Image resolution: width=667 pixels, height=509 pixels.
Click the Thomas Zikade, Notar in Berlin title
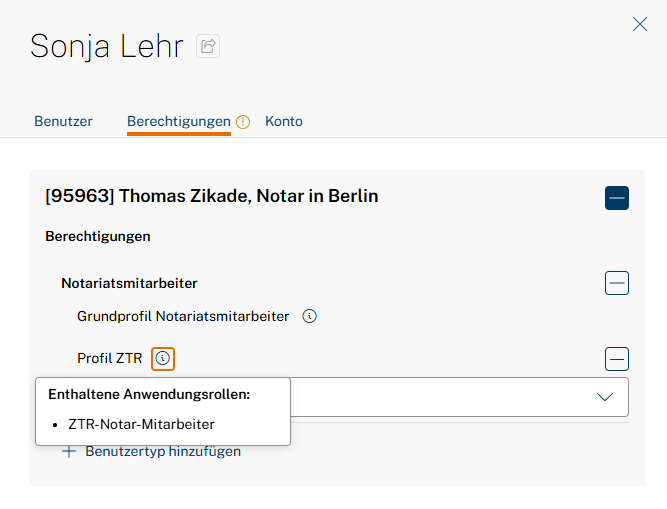[x=212, y=196]
